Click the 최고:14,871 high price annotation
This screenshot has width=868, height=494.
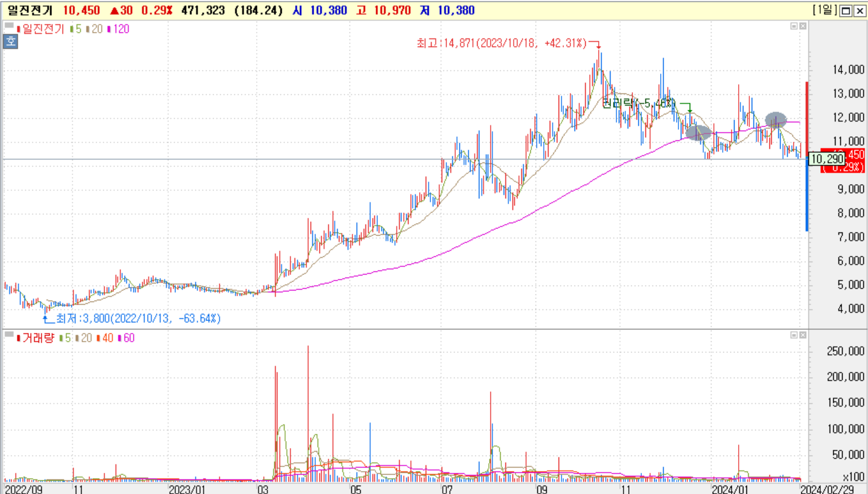coord(502,43)
